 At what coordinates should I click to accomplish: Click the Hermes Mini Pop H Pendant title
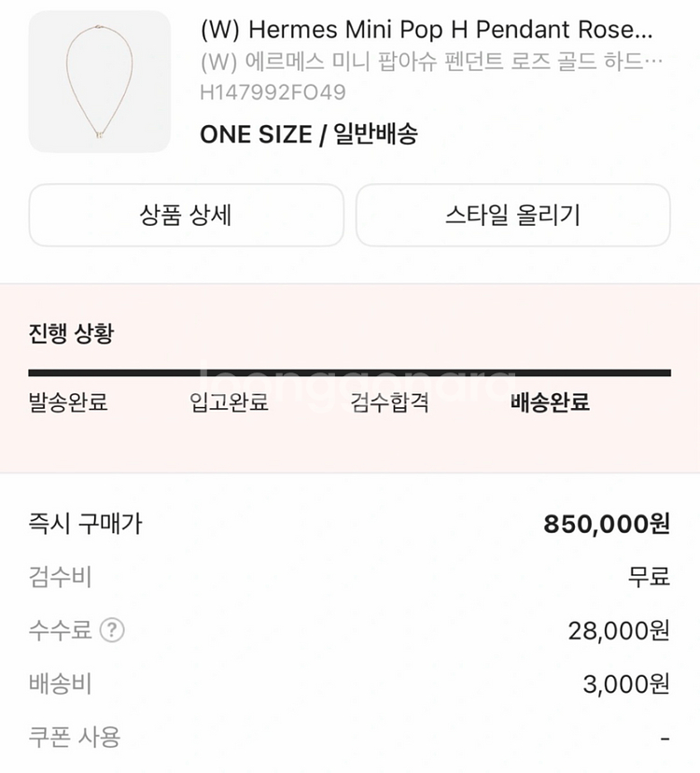(x=427, y=30)
